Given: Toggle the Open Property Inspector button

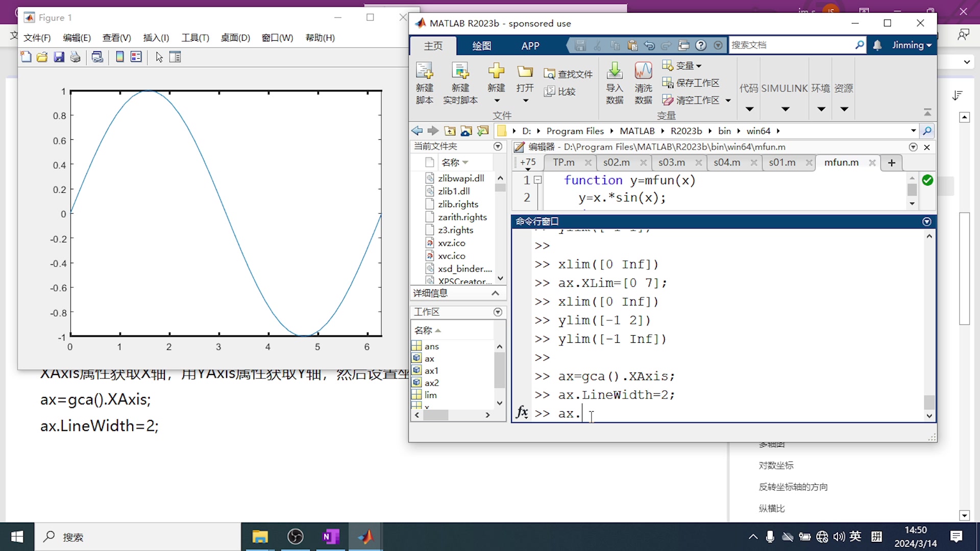Looking at the screenshot, I should click(175, 57).
